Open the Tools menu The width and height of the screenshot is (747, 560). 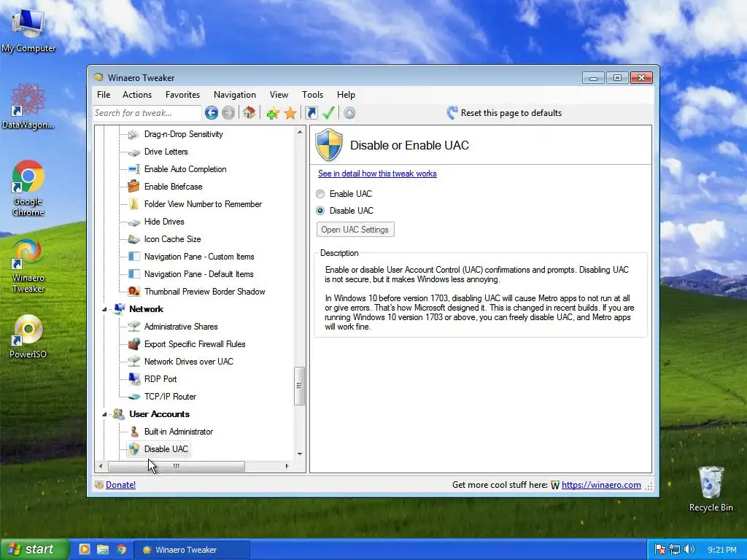tap(312, 95)
